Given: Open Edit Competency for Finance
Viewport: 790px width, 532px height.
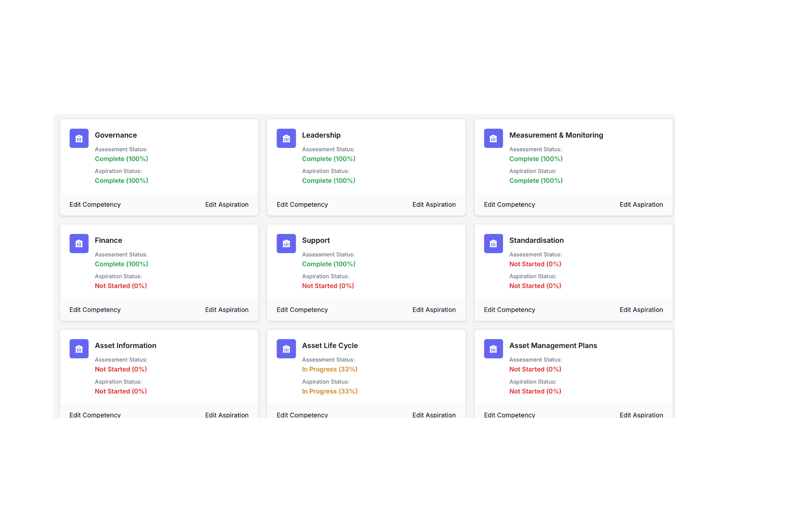Looking at the screenshot, I should pos(95,310).
